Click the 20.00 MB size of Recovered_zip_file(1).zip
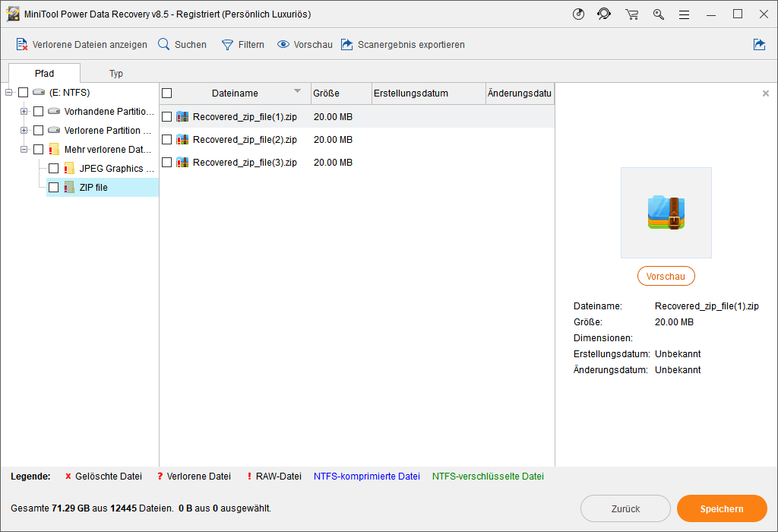The width and height of the screenshot is (778, 532). point(333,116)
